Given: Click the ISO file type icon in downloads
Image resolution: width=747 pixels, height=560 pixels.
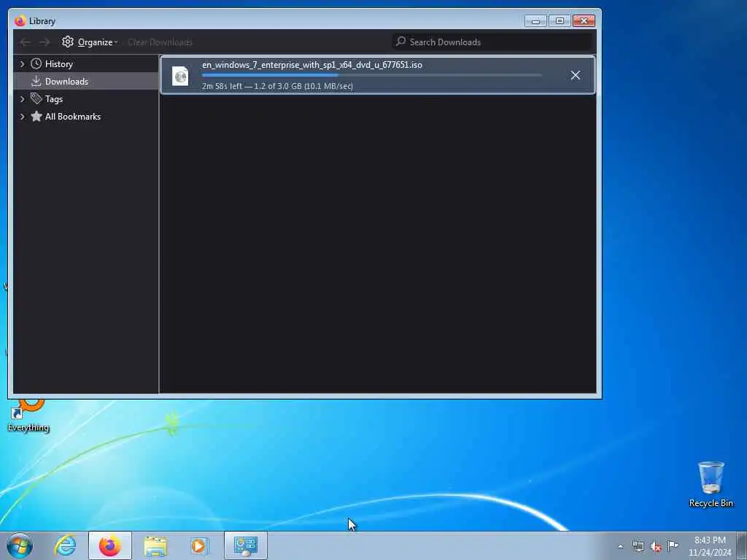Looking at the screenshot, I should (x=181, y=76).
